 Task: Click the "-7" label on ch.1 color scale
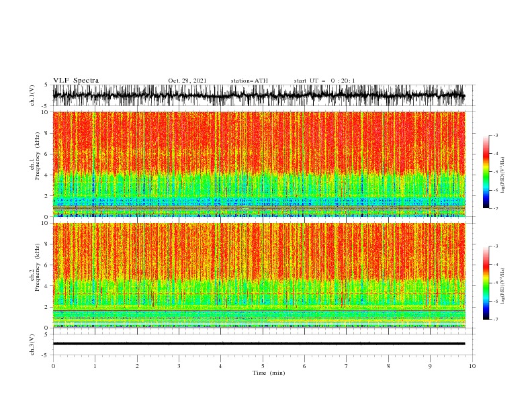[496, 208]
